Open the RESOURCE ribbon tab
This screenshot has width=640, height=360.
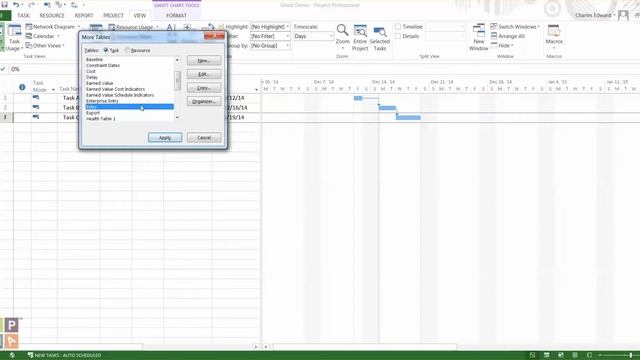(x=52, y=16)
